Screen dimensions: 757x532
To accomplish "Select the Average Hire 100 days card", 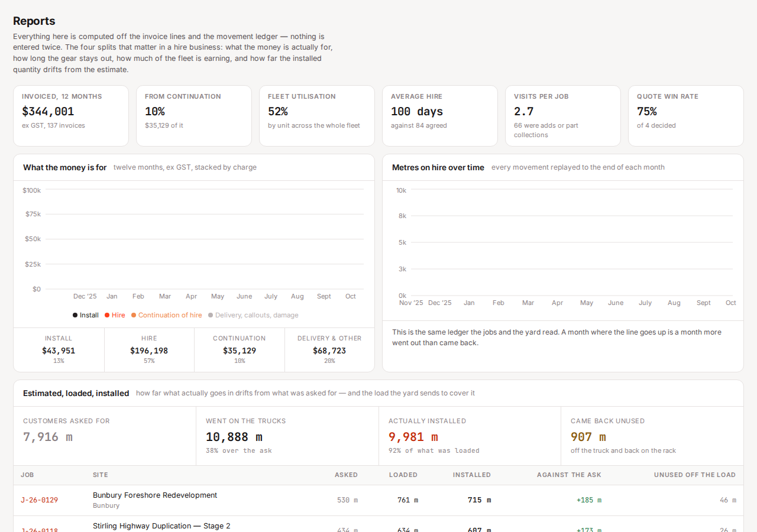I will click(x=440, y=116).
